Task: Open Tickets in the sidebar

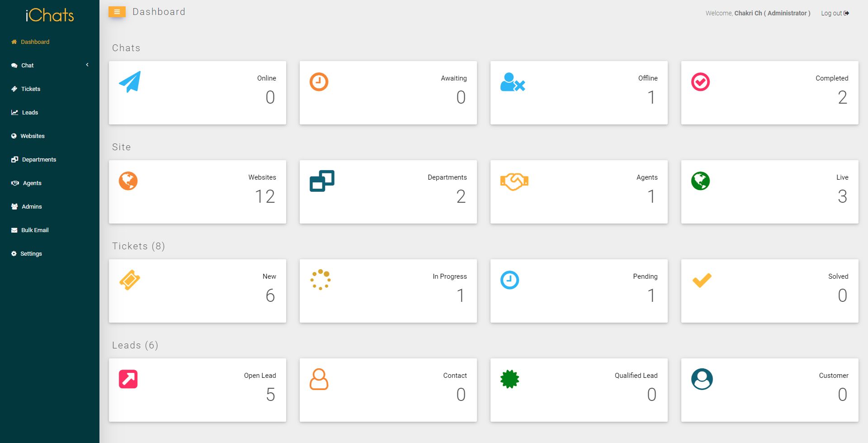Action: coord(30,89)
